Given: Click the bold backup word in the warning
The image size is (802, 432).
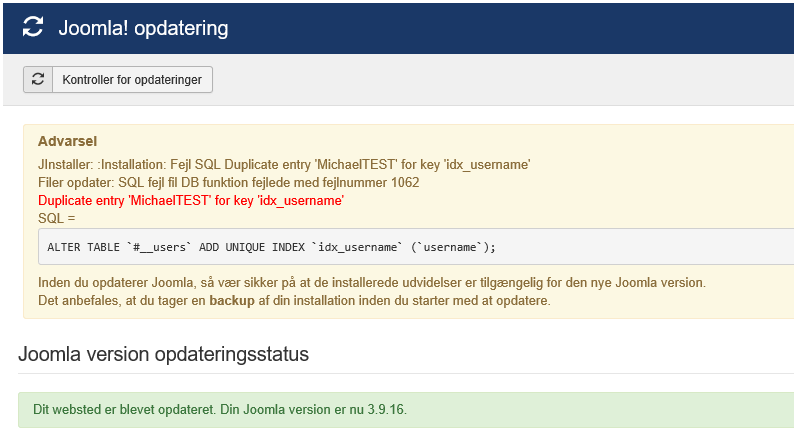Looking at the screenshot, I should [x=232, y=300].
